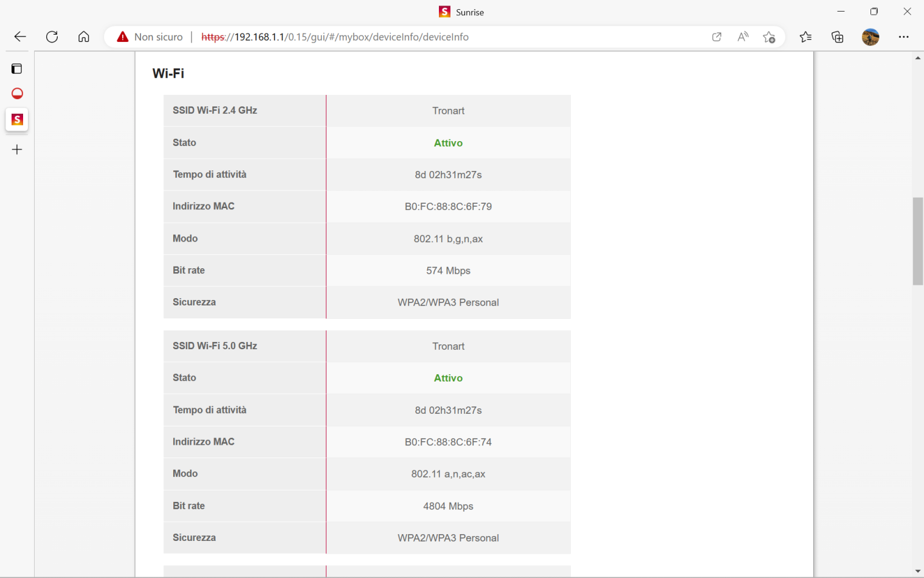This screenshot has height=578, width=924.
Task: Open a new tab with plus button
Action: 17,150
